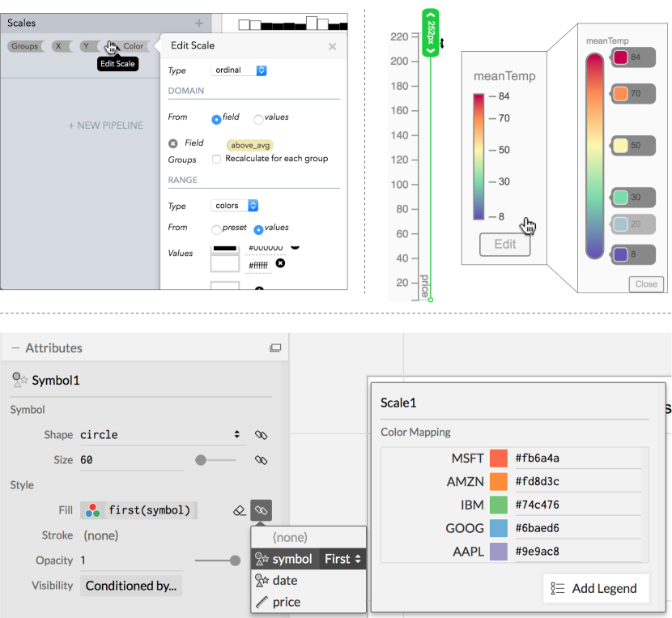Click the link icon next to Shape
The image size is (672, 618).
[x=261, y=435]
